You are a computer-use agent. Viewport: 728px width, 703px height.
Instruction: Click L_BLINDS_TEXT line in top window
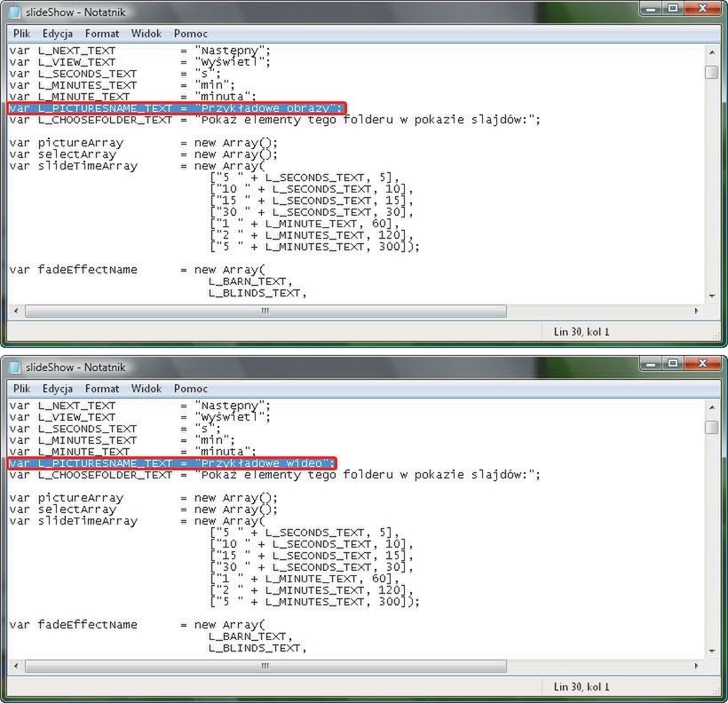pyautogui.click(x=257, y=293)
